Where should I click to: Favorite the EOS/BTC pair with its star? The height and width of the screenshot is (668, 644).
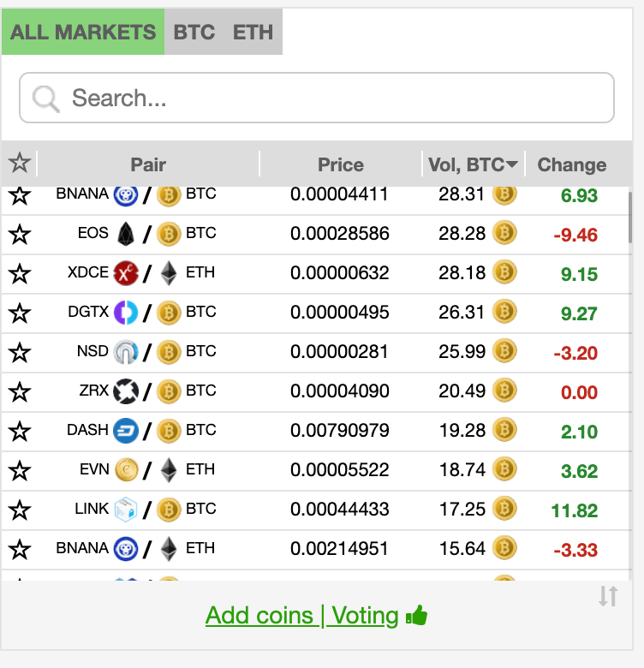[20, 235]
